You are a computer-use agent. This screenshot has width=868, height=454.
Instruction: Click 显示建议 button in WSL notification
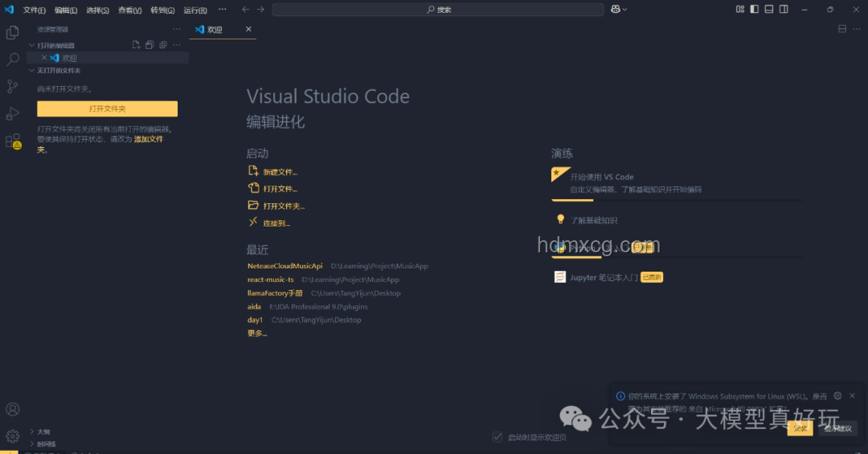[837, 428]
